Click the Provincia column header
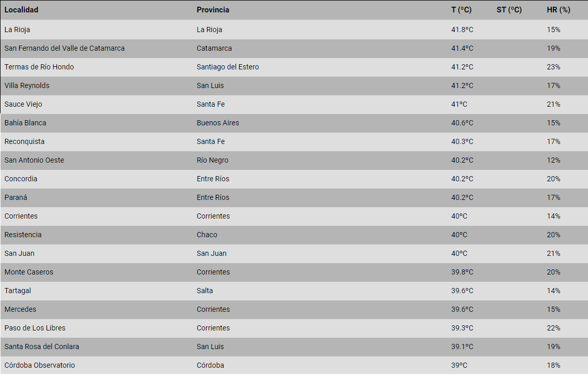588x375 pixels. click(x=213, y=10)
